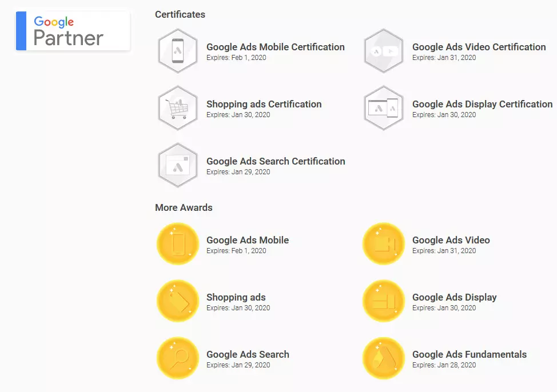557x392 pixels.
Task: Click the Shopping ads Certification cart icon
Action: [178, 108]
